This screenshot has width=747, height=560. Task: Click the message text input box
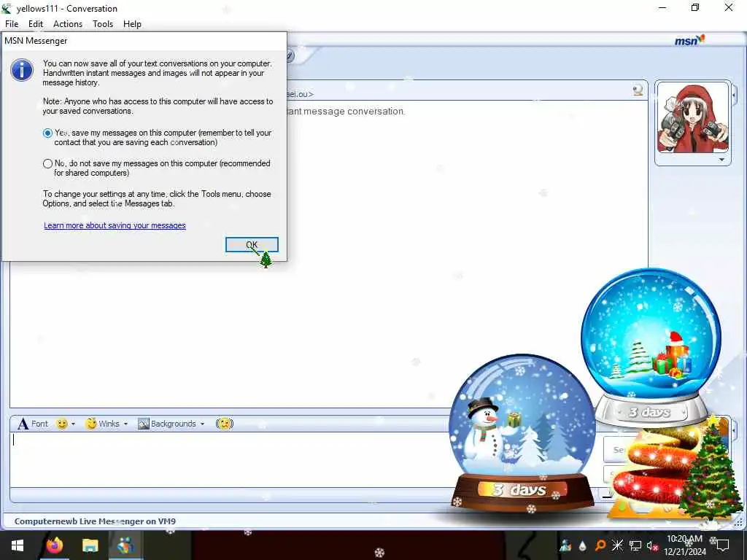coord(228,459)
